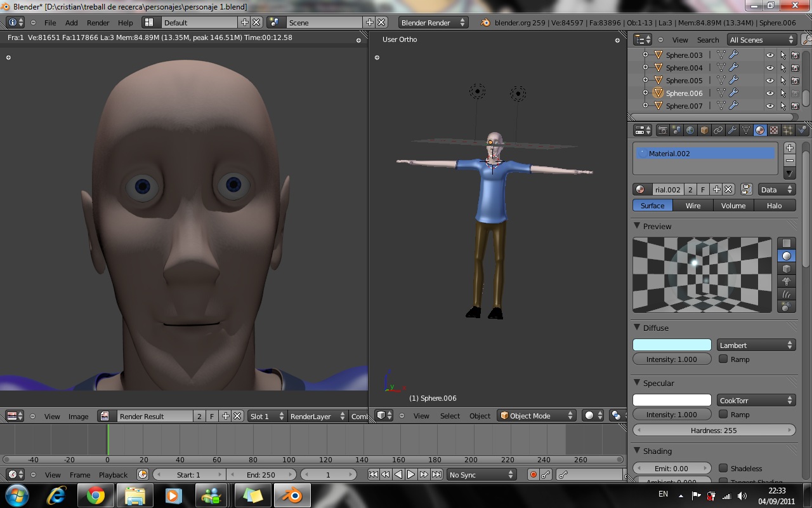Select cube material preview
The image size is (812, 508).
click(x=787, y=269)
